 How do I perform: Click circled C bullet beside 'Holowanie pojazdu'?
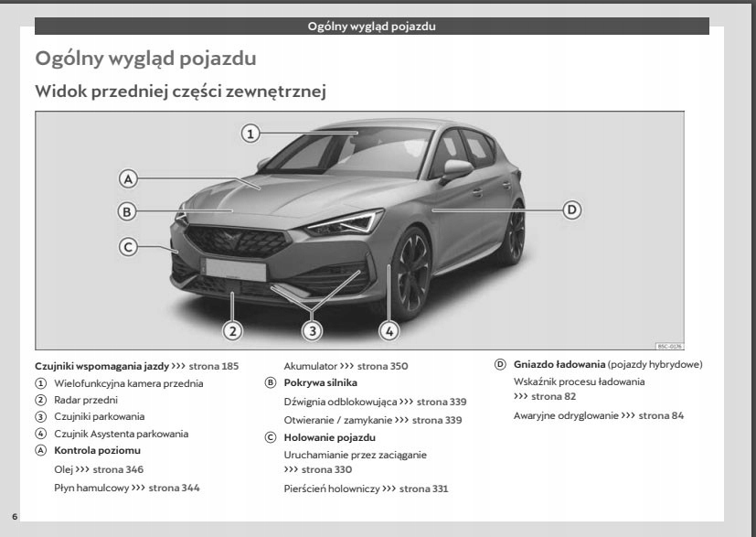pos(271,437)
